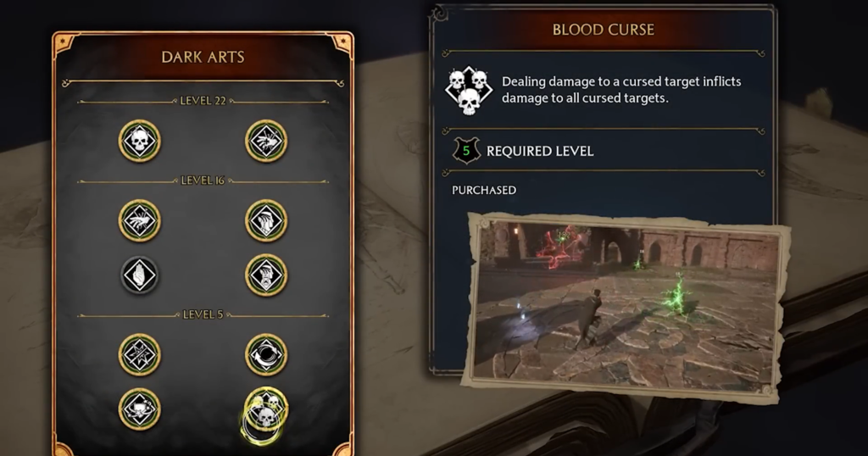The width and height of the screenshot is (868, 456).
Task: Click the Blood Curse title header
Action: click(x=604, y=30)
